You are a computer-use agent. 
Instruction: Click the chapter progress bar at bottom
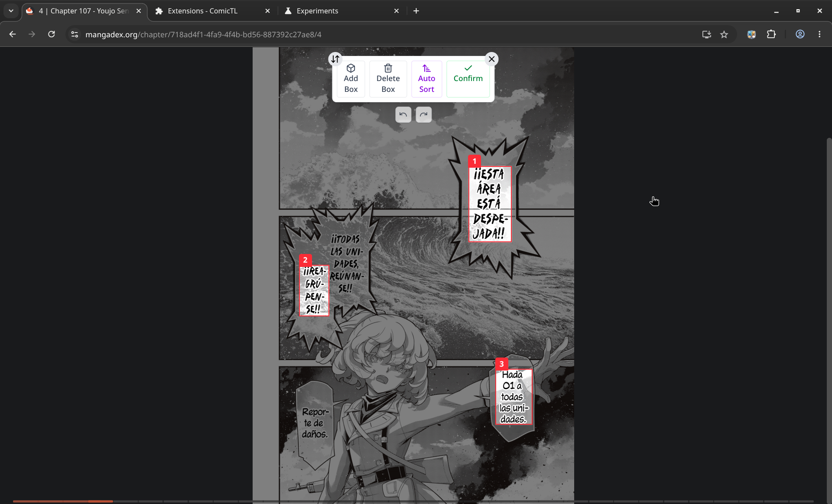413,501
